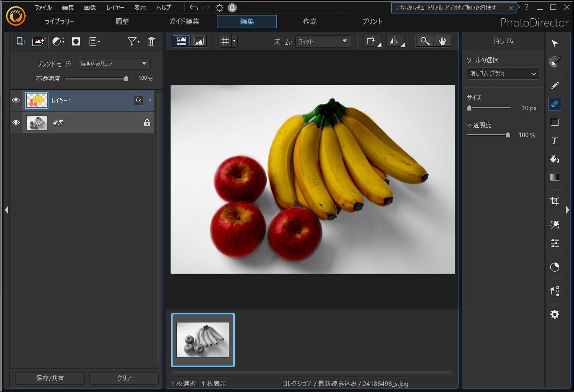Viewport: 574px width, 392px height.
Task: Click the undo arrow
Action: 194,7
